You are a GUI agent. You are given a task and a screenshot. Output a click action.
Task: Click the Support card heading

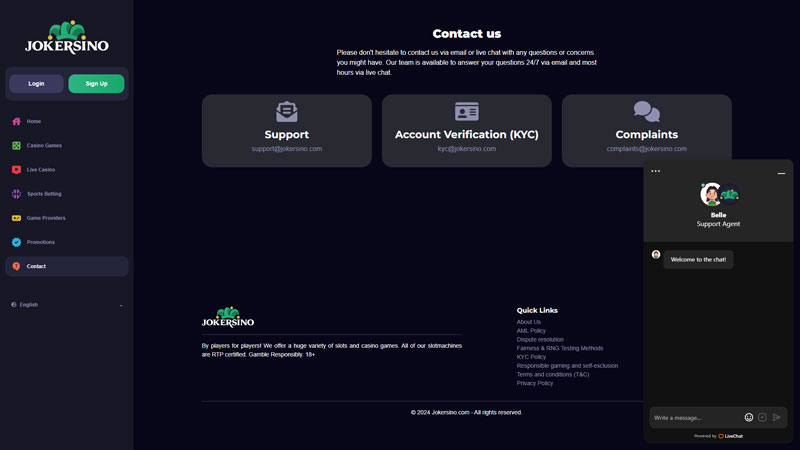coord(287,135)
